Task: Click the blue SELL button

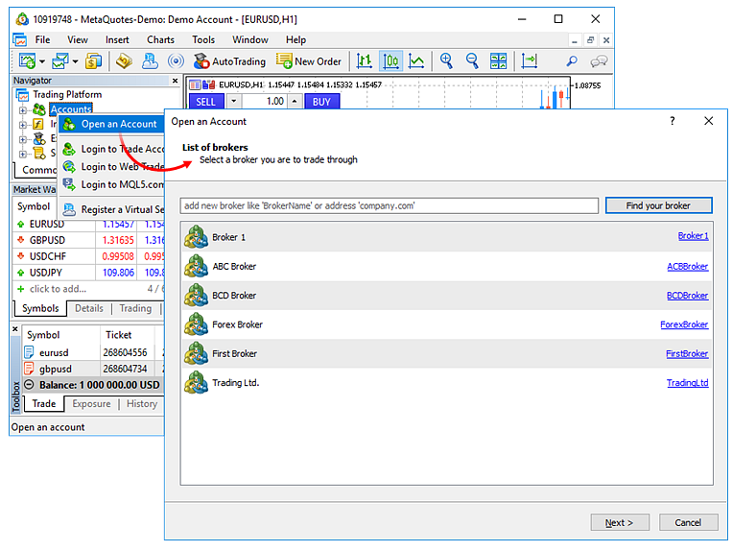Action: 205,102
